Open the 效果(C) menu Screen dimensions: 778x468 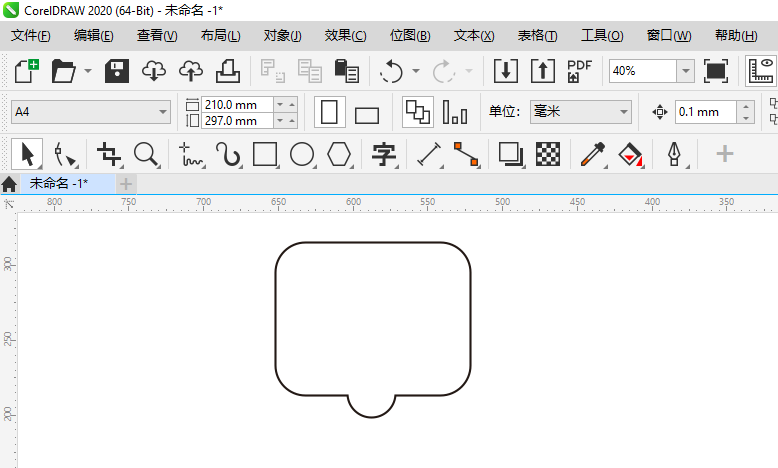345,36
